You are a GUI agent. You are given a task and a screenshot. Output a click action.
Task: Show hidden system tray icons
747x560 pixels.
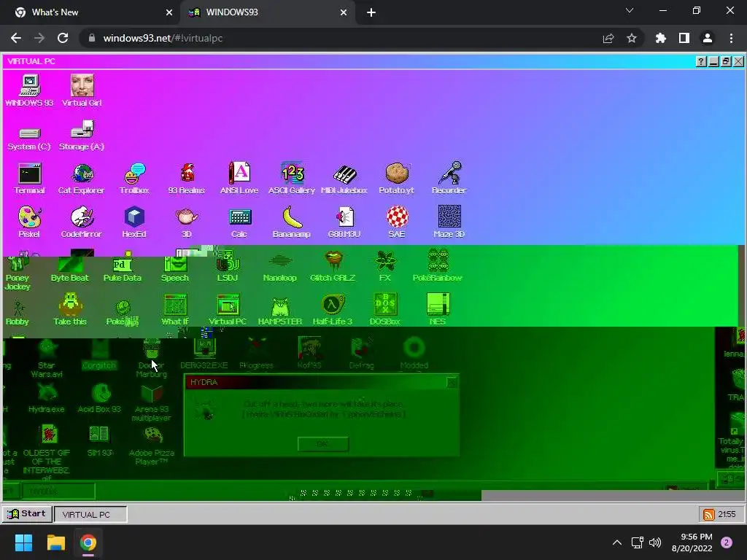(x=617, y=542)
